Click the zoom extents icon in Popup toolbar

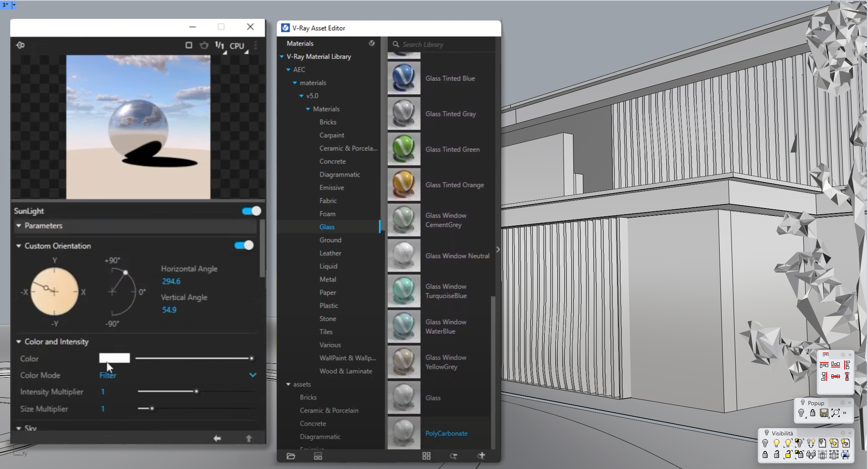[x=835, y=413]
